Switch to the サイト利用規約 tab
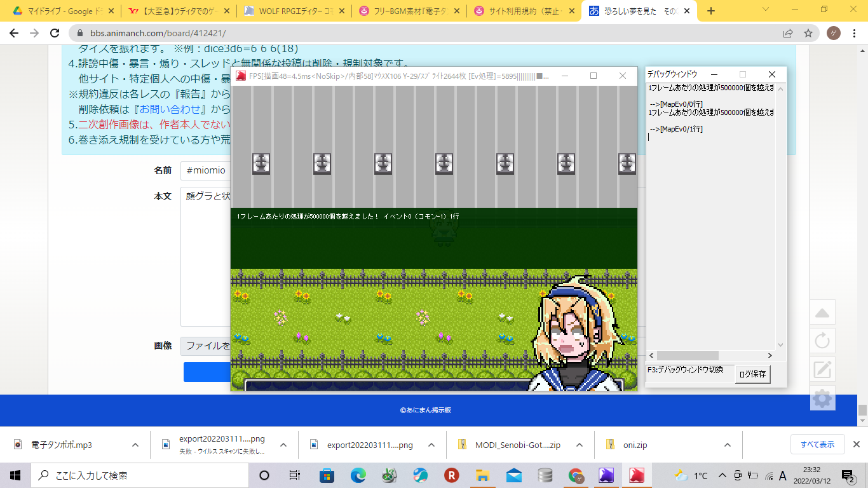868x488 pixels. tap(525, 11)
